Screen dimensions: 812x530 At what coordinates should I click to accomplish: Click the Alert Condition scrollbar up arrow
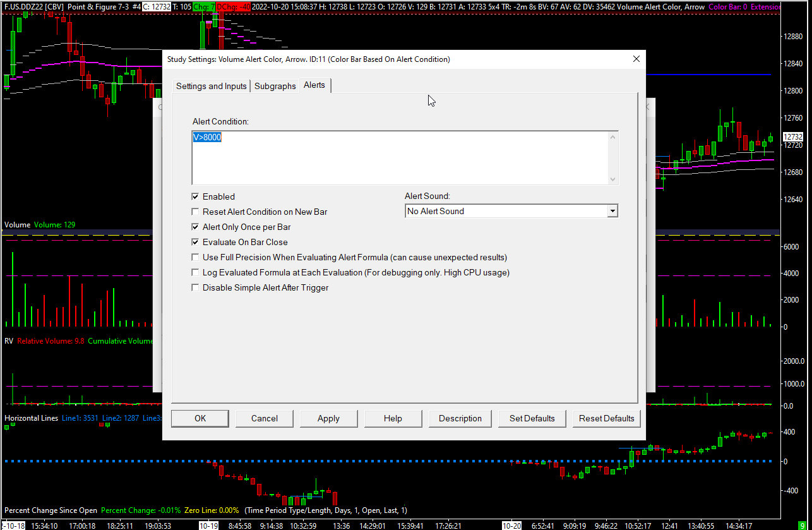click(612, 137)
